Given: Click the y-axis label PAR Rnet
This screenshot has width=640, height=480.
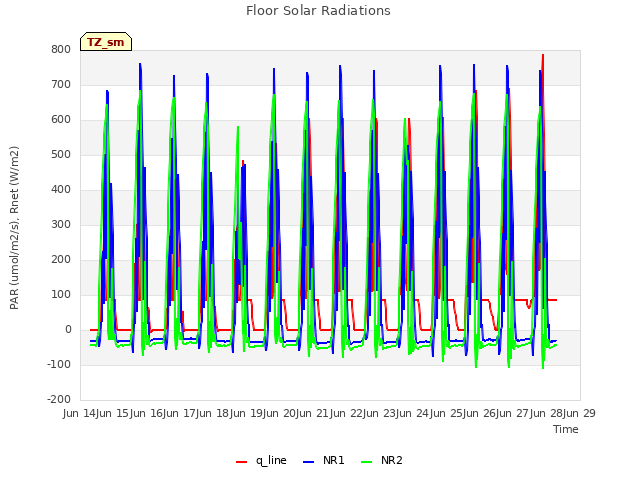Looking at the screenshot, I should click(x=14, y=228).
